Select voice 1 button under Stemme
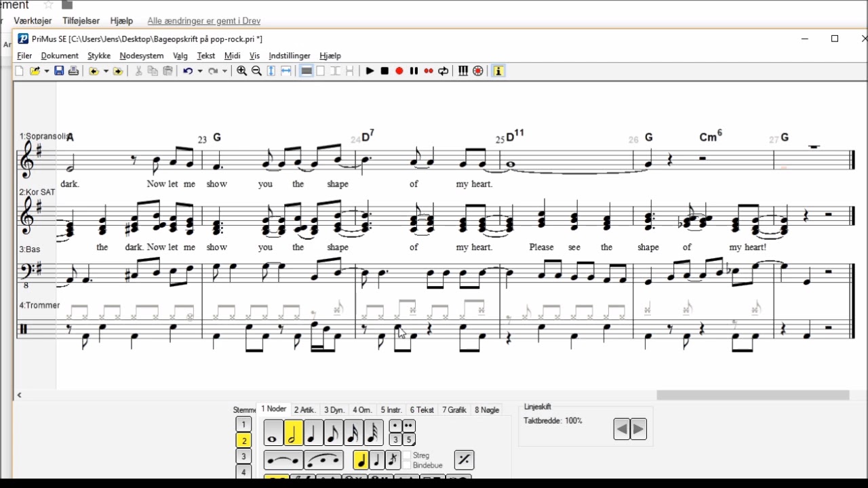 [243, 424]
